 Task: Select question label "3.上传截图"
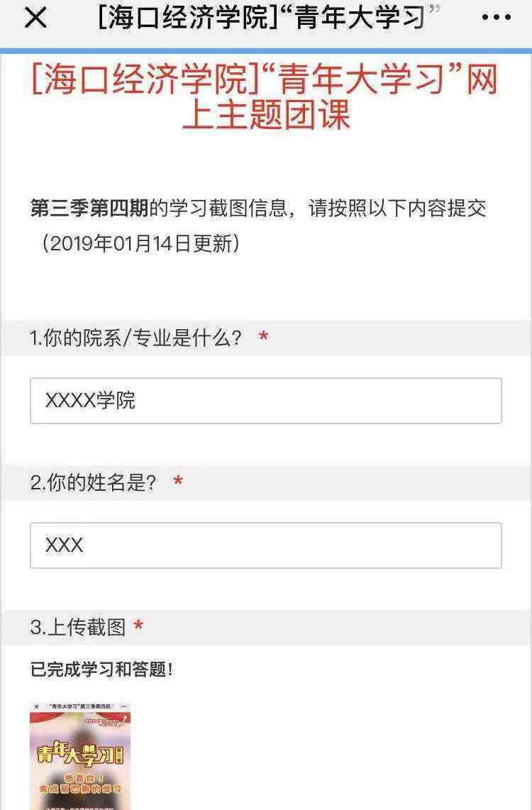78,627
